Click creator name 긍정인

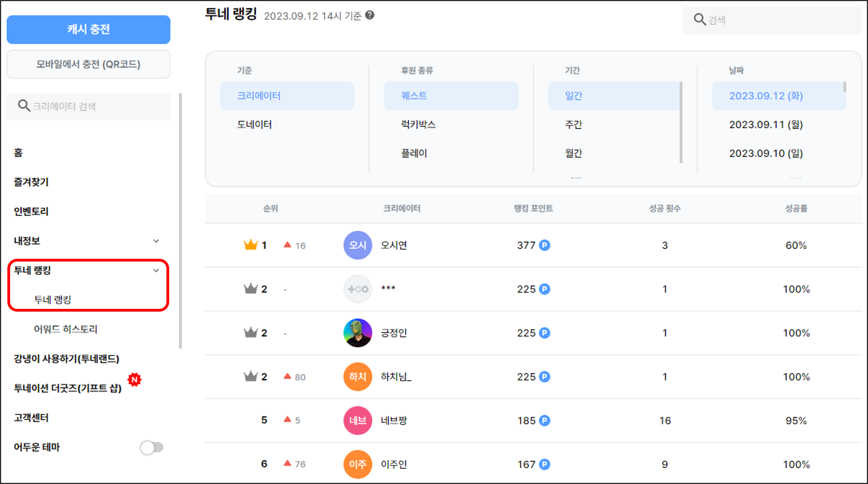coord(394,333)
